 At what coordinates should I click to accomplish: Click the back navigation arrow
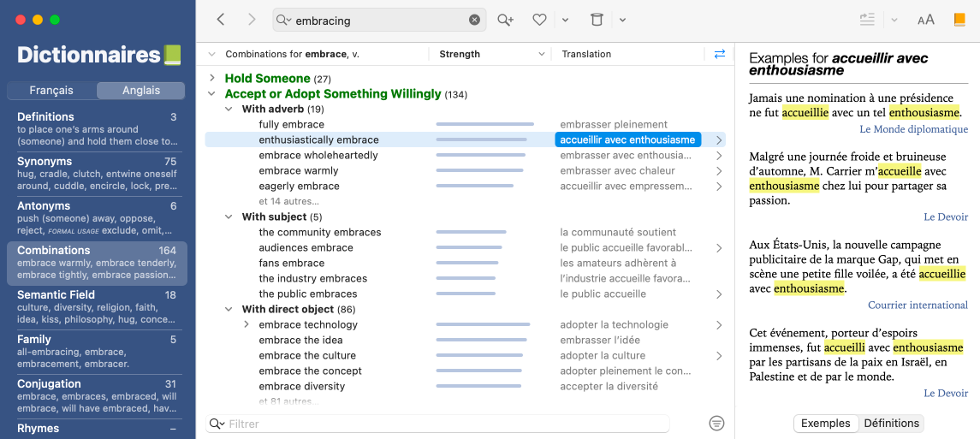click(x=221, y=20)
